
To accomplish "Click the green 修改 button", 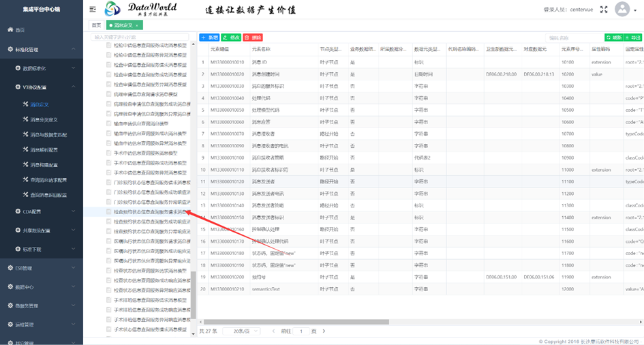I will coord(231,37).
